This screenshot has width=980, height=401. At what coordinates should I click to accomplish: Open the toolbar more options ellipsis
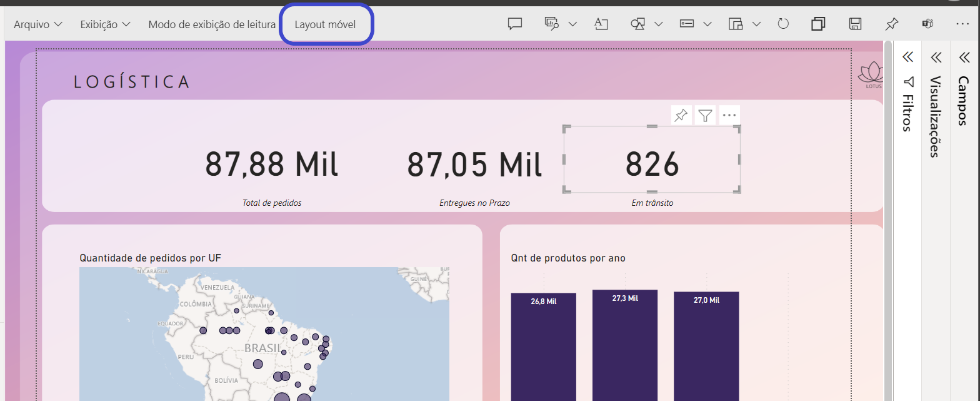click(962, 24)
